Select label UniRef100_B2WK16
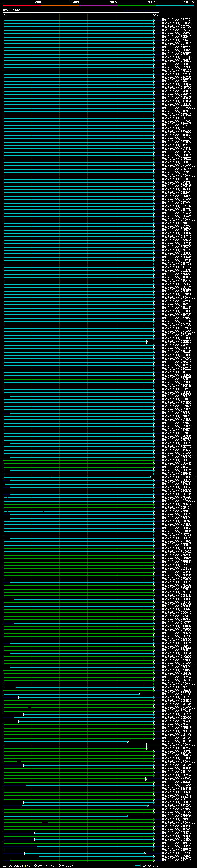The image size is (197, 868). [176, 460]
